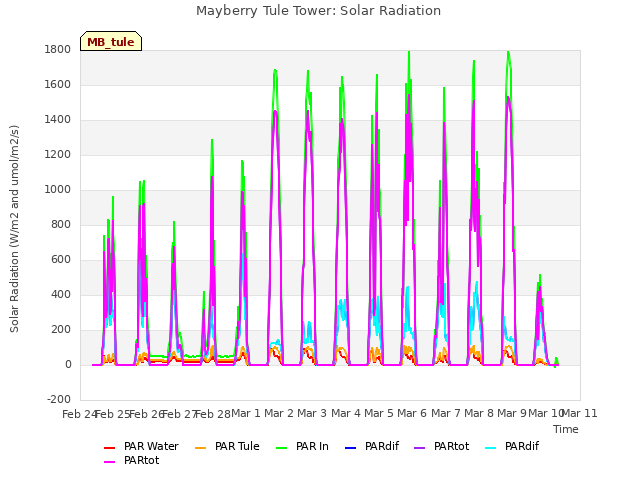Click the 1400 y-axis tick label
This screenshot has width=640, height=480.
[x=58, y=120]
